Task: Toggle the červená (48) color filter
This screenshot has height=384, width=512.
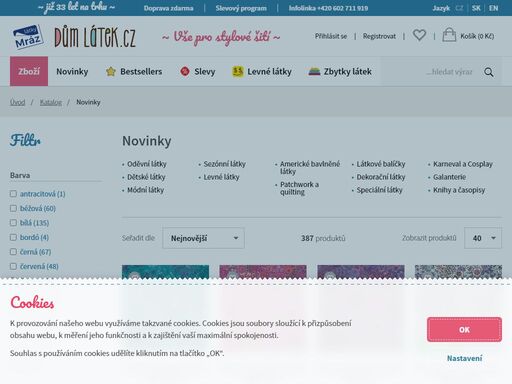Action: 13,266
